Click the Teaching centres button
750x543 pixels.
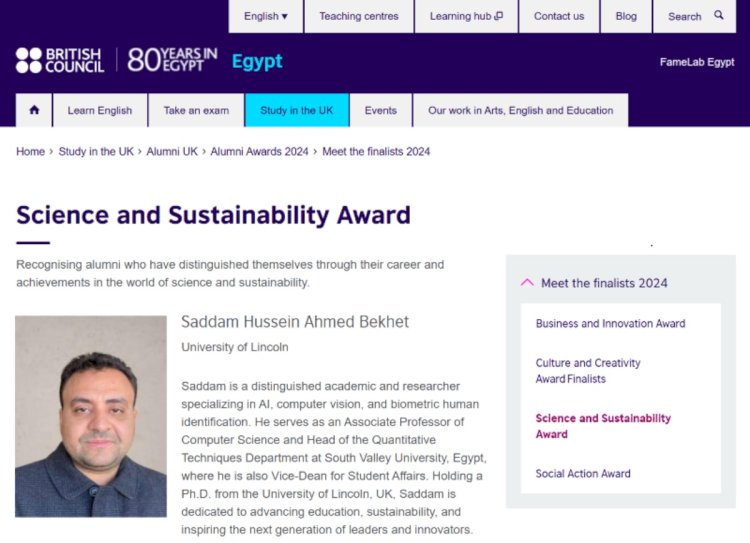[x=358, y=16]
